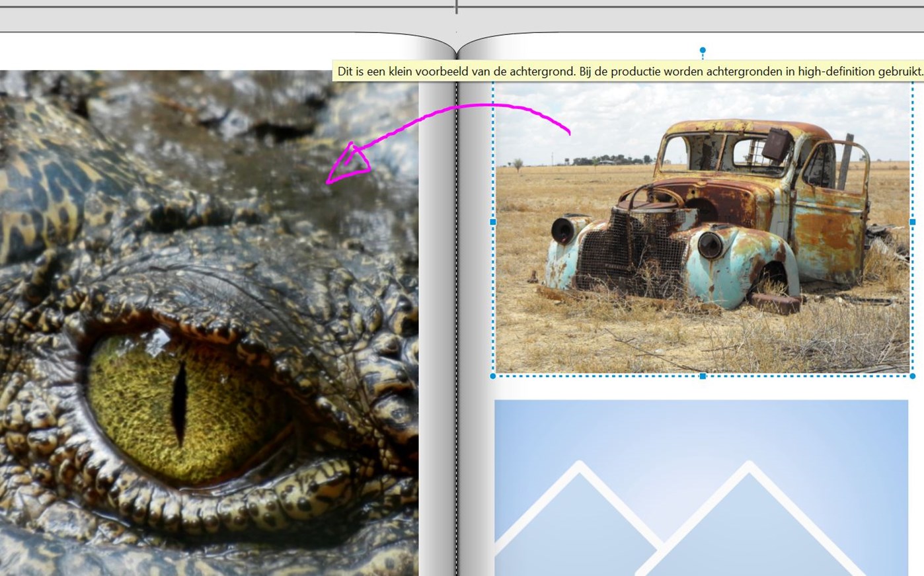924x576 pixels.
Task: Click the white margin left of truck photo
Action: coord(477,265)
